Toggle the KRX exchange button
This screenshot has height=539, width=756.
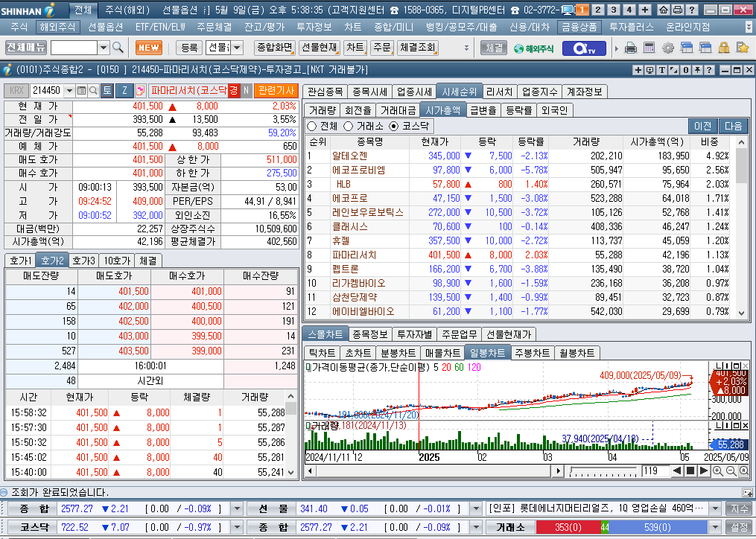point(16,90)
